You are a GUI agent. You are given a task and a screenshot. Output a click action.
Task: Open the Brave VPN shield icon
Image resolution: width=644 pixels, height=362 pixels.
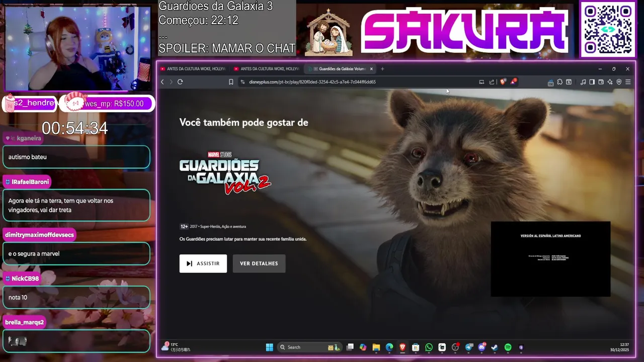pos(619,82)
